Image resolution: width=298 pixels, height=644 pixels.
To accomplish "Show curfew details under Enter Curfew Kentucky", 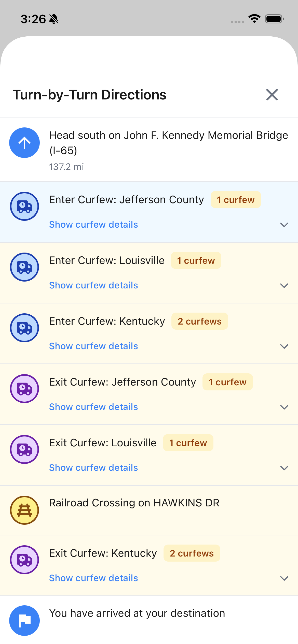I will 93,346.
